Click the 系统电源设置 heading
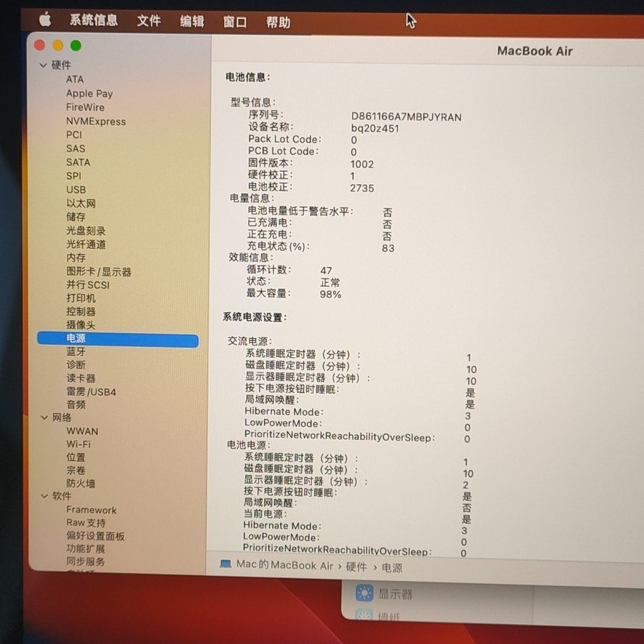The image size is (644, 644). (255, 317)
